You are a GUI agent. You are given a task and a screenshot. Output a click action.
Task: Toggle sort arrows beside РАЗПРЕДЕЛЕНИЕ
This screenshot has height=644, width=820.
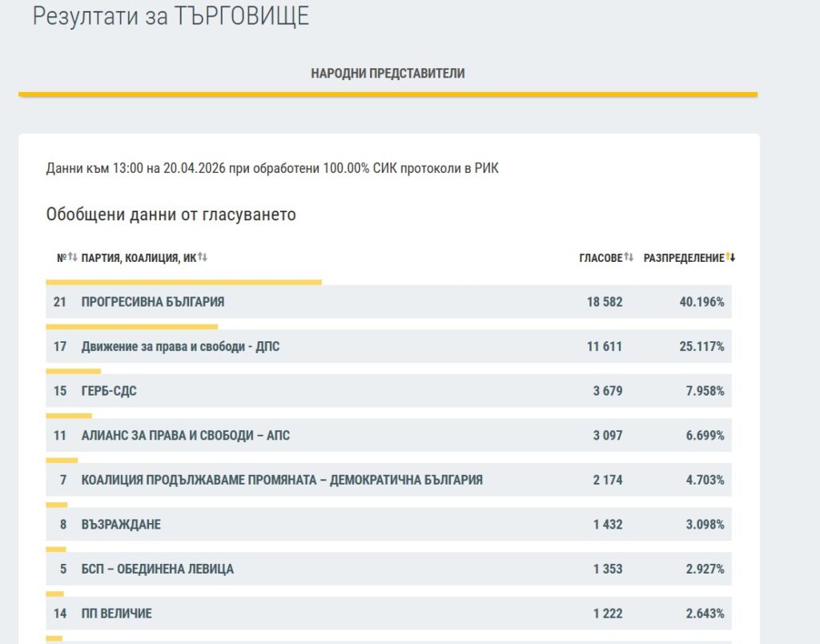[730, 257]
